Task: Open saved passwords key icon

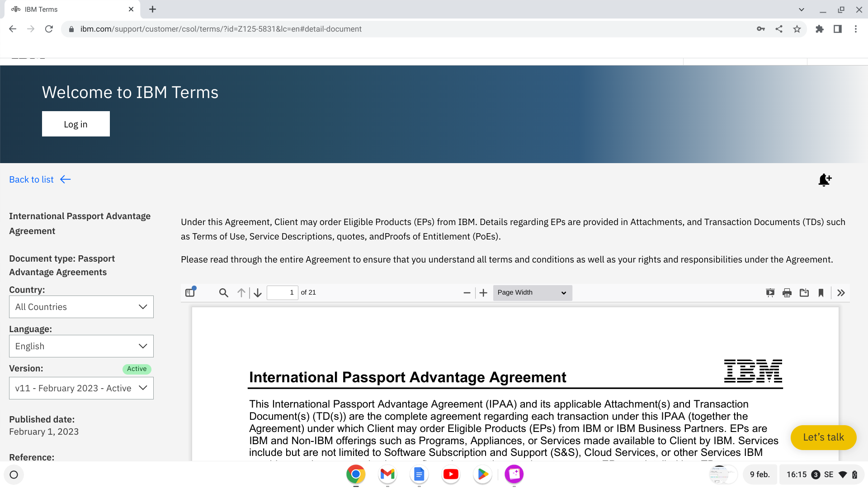Action: coord(761,29)
